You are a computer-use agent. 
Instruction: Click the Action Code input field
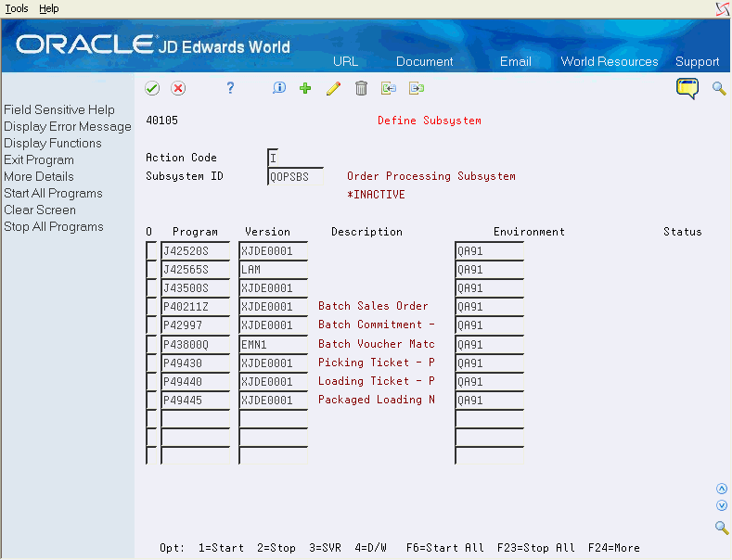pyautogui.click(x=274, y=158)
